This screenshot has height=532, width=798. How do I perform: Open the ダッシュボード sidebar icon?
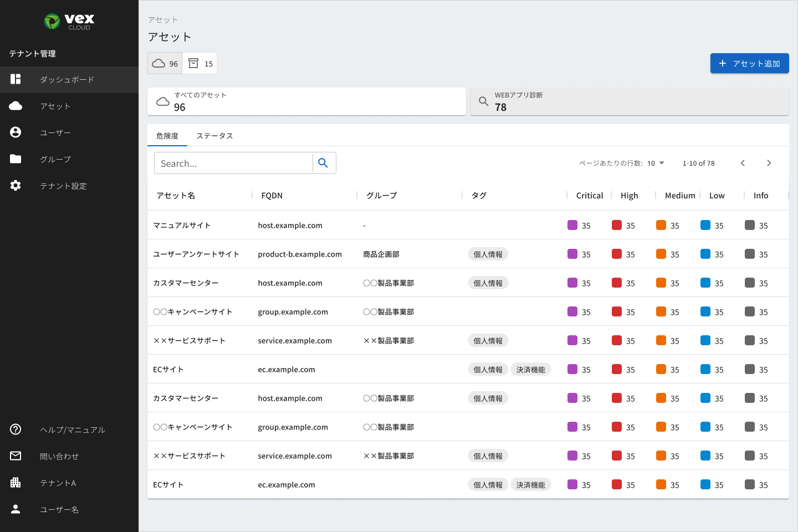[16, 79]
